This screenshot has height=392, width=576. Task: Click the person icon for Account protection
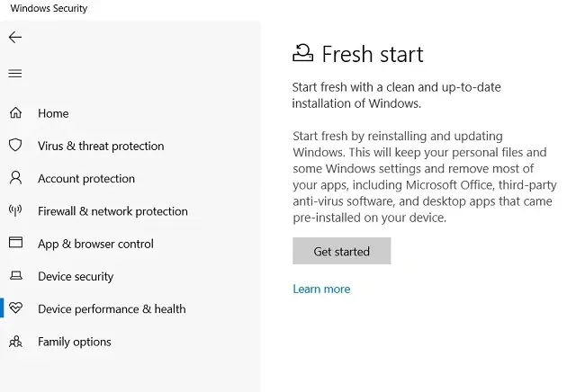15,178
